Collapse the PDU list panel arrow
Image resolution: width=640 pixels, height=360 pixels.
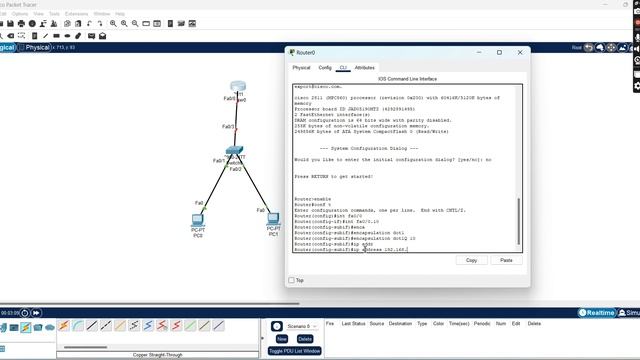[x=262, y=338]
